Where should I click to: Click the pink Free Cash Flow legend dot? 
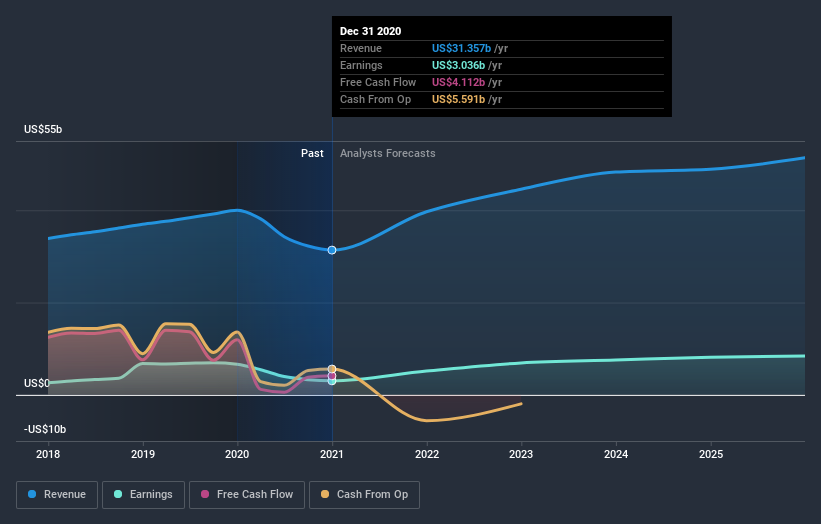tap(205, 494)
